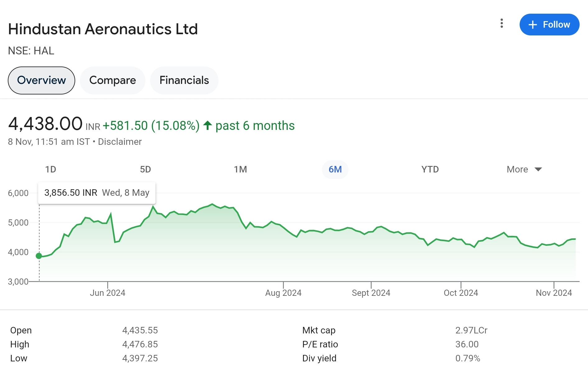Click the Div yield label
This screenshot has height=376, width=588.
point(319,358)
